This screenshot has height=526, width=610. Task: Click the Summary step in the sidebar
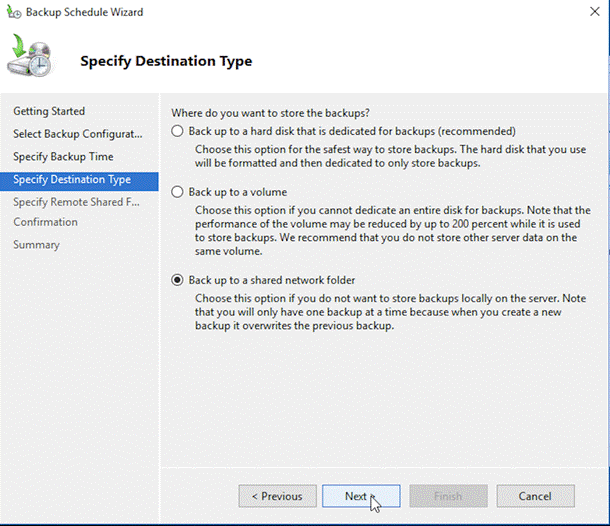(x=36, y=245)
